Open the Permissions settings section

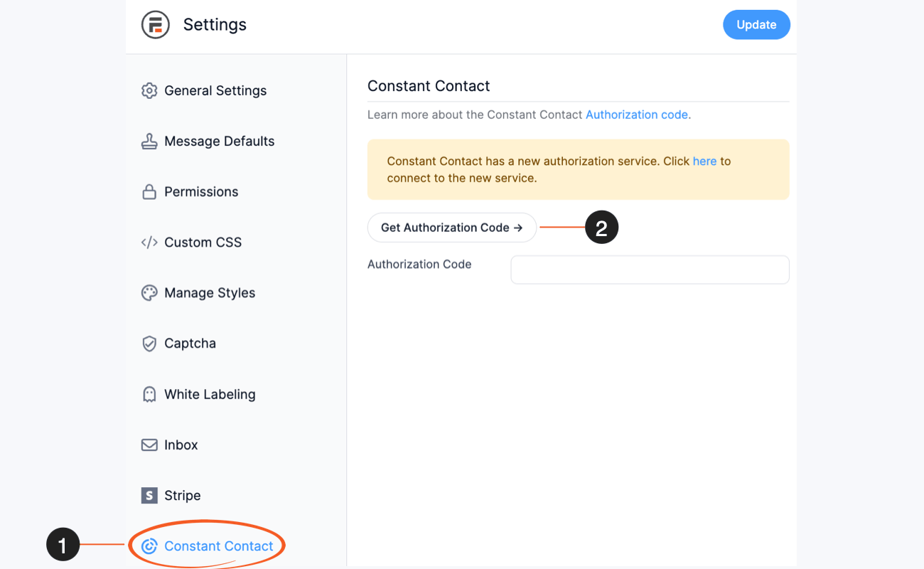[x=201, y=191]
